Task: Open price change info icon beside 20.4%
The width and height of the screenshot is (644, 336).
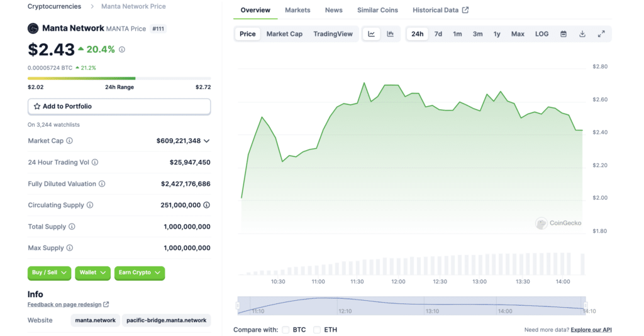Action: click(x=122, y=50)
